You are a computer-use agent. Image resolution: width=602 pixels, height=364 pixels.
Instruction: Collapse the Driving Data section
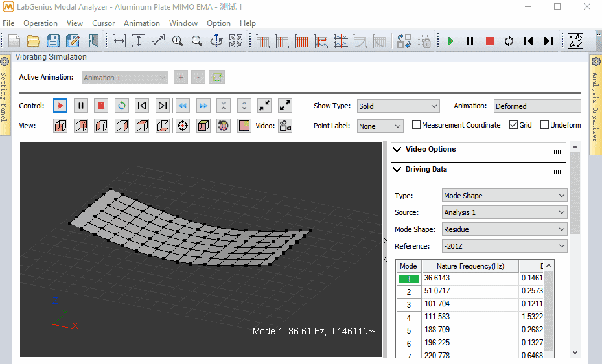(397, 169)
